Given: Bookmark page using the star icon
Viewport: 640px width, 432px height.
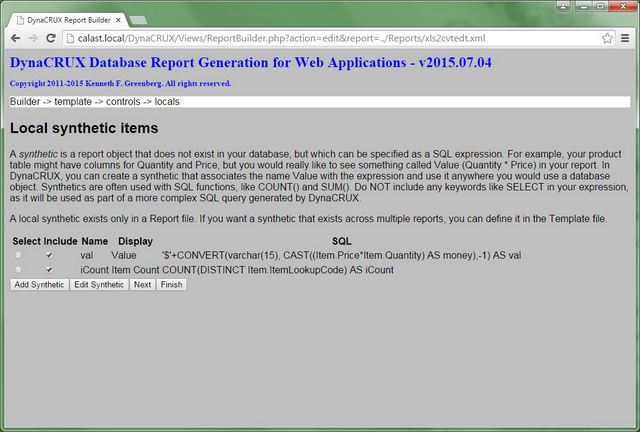Looking at the screenshot, I should click(607, 38).
